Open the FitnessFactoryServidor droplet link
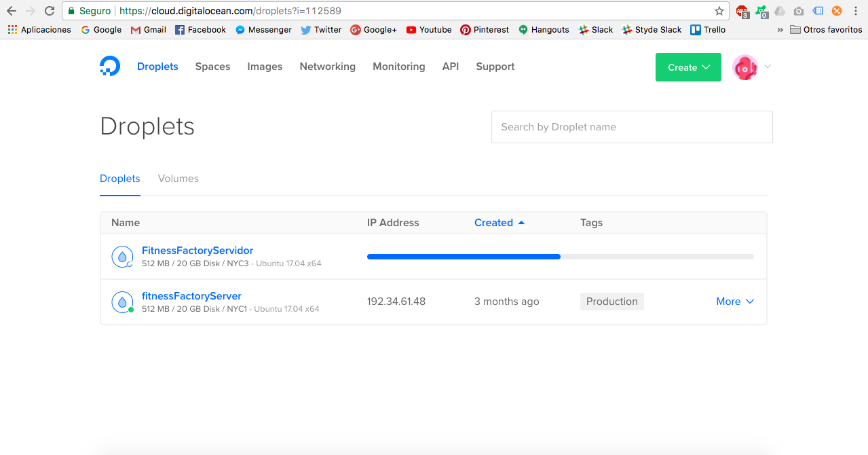The width and height of the screenshot is (868, 455). point(197,251)
